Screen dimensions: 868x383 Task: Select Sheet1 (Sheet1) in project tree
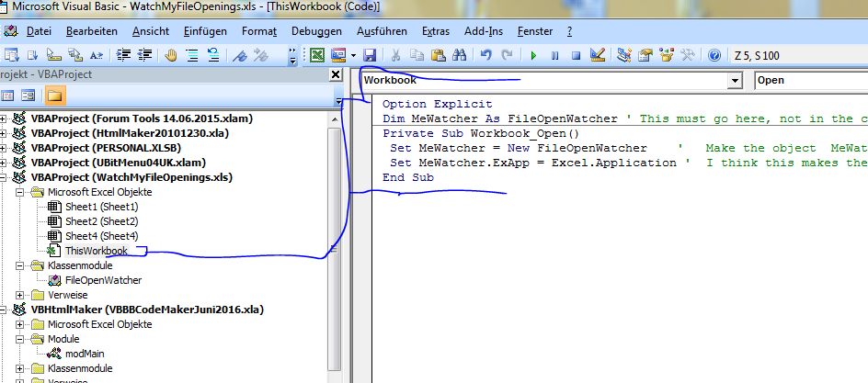tap(102, 208)
